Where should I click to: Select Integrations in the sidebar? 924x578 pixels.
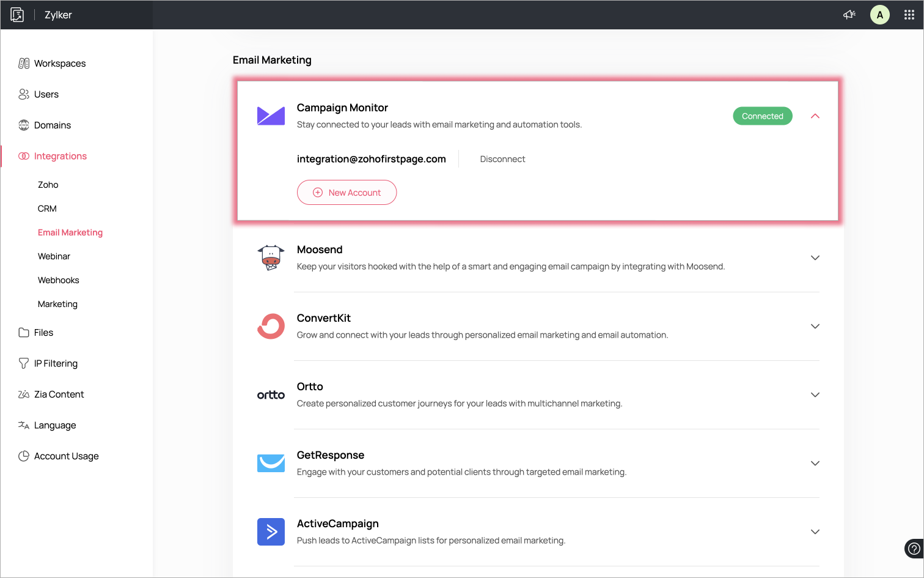[61, 156]
